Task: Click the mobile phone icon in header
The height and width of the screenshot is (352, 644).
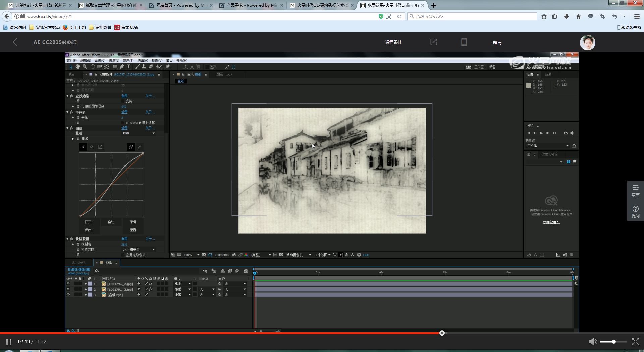Action: click(x=464, y=42)
